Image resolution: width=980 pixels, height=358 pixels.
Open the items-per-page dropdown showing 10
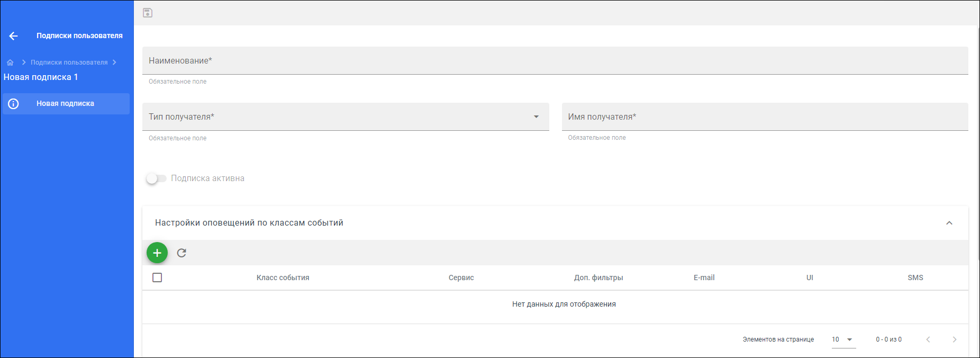[x=843, y=339]
